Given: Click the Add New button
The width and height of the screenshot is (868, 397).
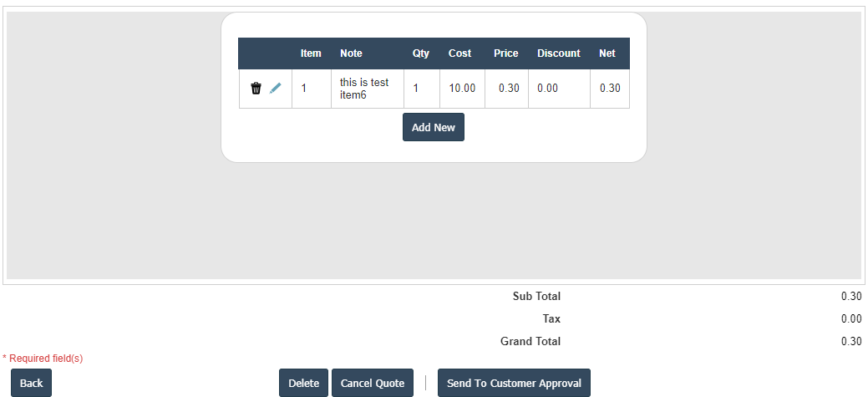Looking at the screenshot, I should pos(434,127).
